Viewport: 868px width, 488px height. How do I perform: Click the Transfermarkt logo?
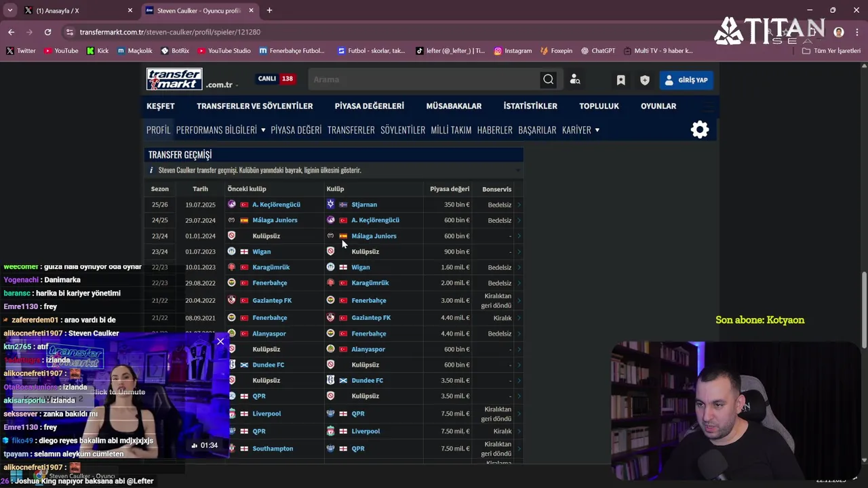(x=174, y=79)
